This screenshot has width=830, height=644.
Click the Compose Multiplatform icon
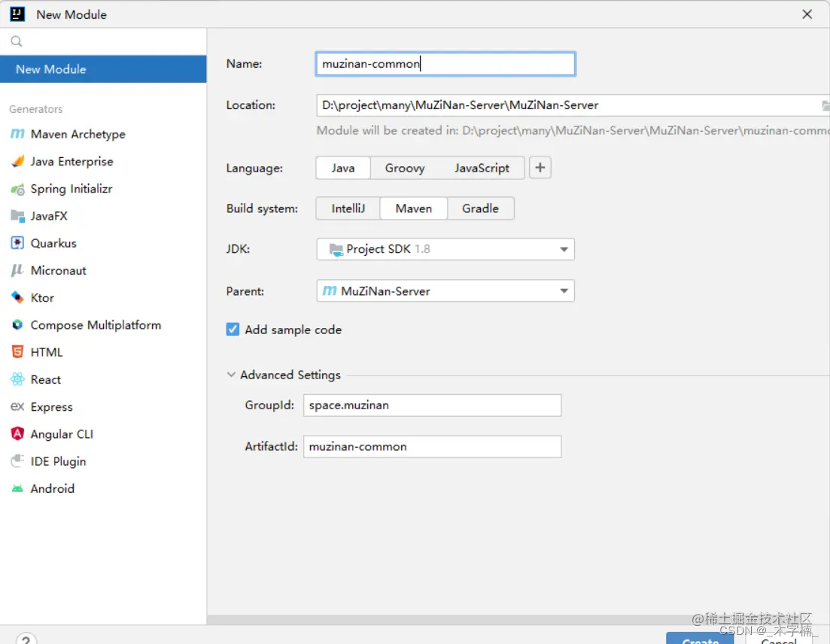coord(17,324)
